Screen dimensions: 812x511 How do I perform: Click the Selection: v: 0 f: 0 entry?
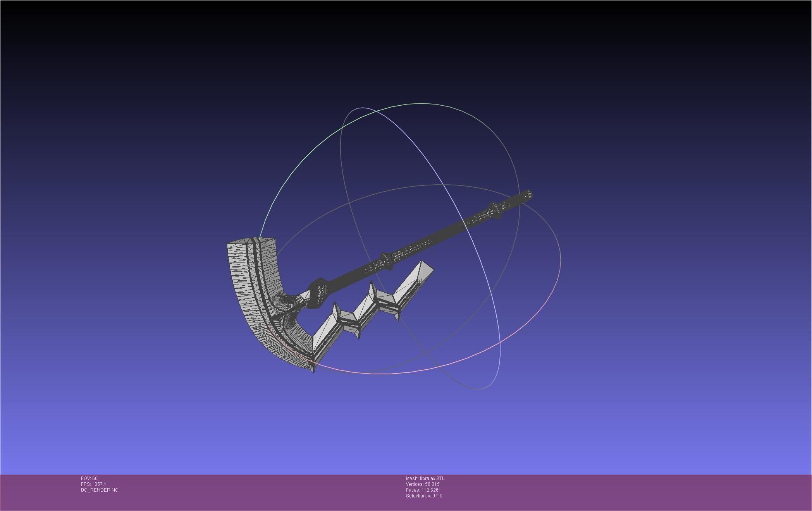(424, 496)
